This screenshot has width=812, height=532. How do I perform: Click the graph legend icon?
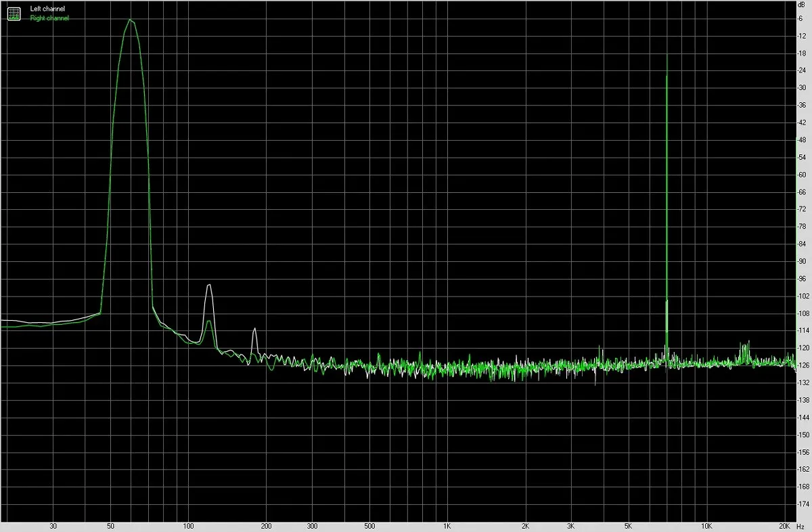[14, 13]
